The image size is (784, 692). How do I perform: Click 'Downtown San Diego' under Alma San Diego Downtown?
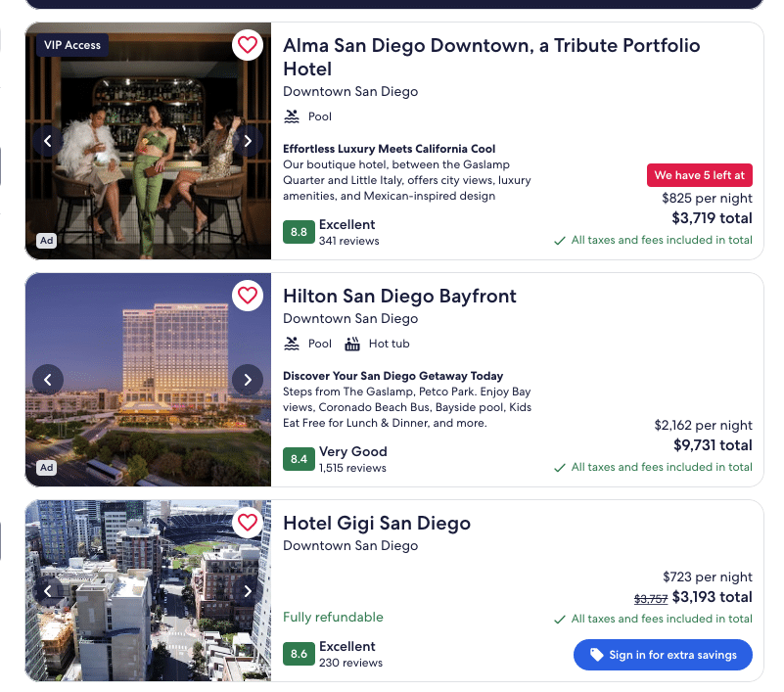pos(350,91)
